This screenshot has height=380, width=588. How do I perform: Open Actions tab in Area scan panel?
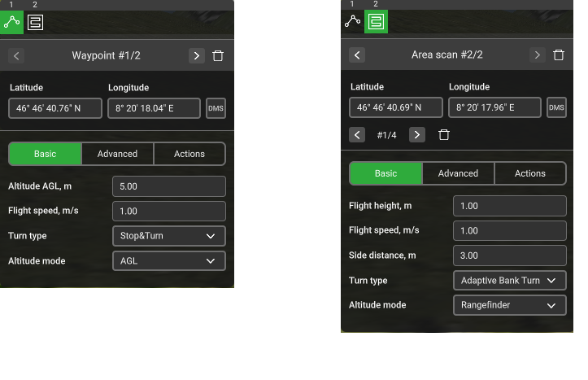point(530,173)
